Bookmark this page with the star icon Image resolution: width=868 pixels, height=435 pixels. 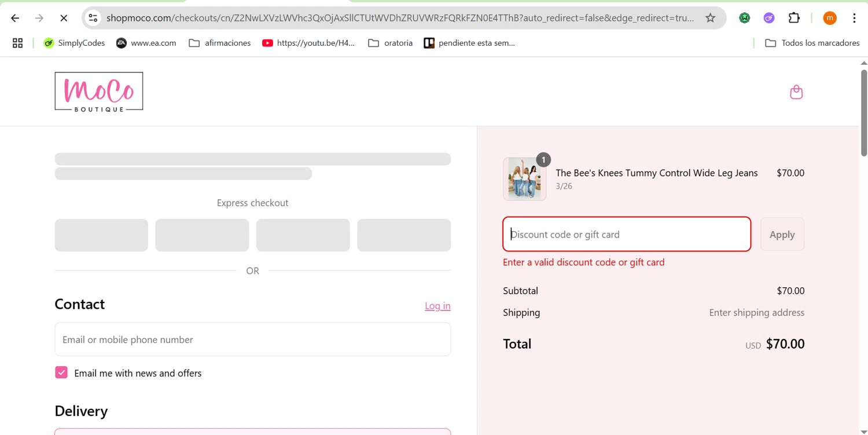click(710, 18)
